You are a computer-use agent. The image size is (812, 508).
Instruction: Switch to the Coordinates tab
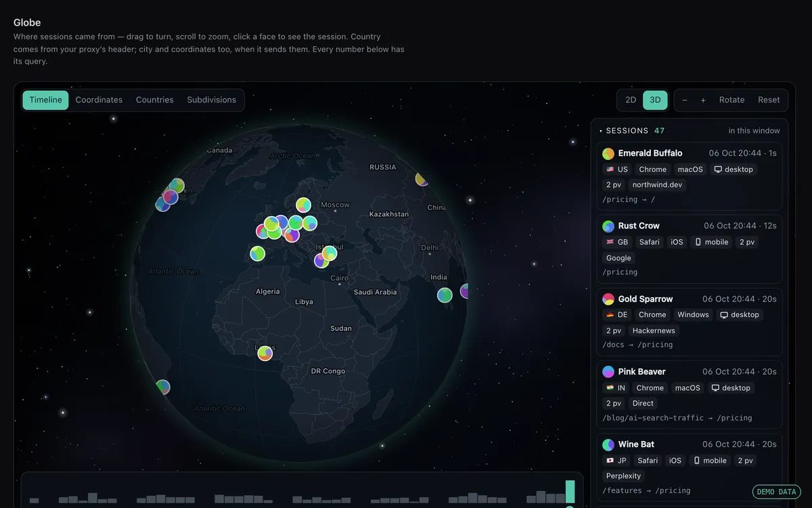(x=99, y=100)
